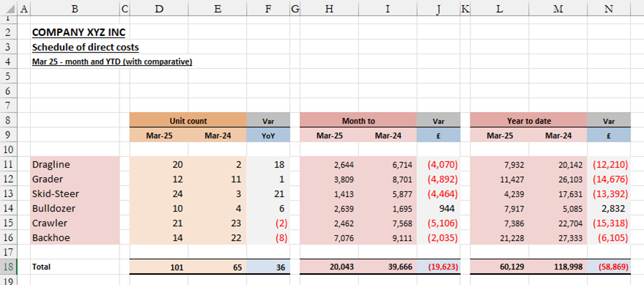Select the narrow column G header
This screenshot has height=285, width=644.
click(x=295, y=10)
